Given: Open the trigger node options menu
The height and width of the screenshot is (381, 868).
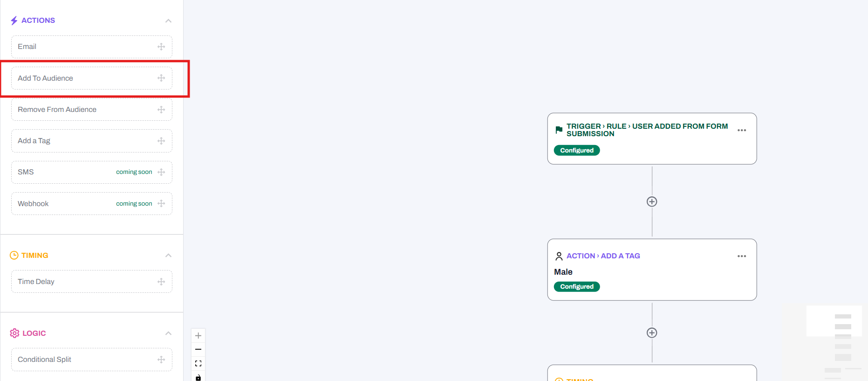Looking at the screenshot, I should click(x=742, y=131).
